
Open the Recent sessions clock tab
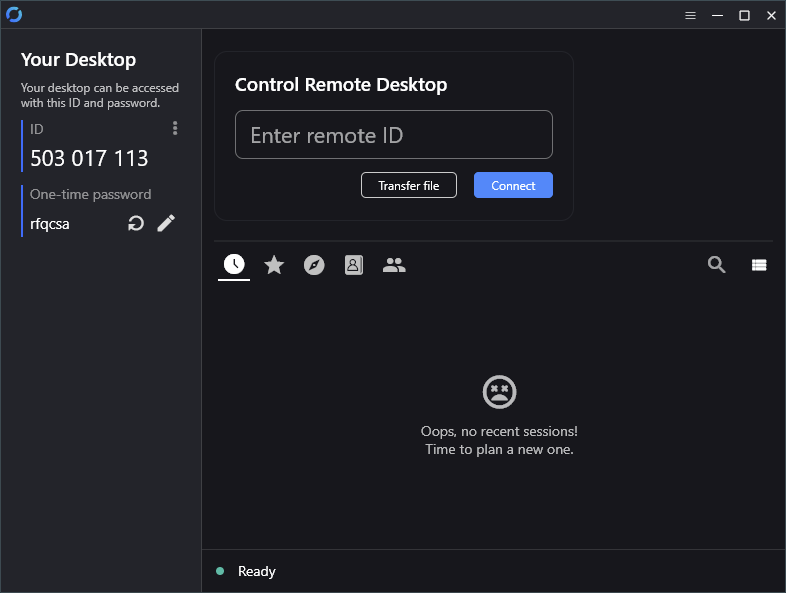pos(234,264)
